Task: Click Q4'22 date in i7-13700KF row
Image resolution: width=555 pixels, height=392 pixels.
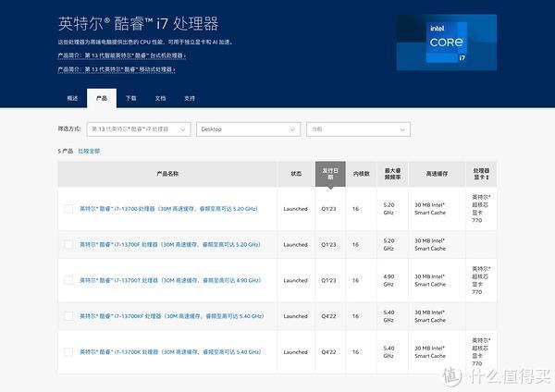Action: 328,316
